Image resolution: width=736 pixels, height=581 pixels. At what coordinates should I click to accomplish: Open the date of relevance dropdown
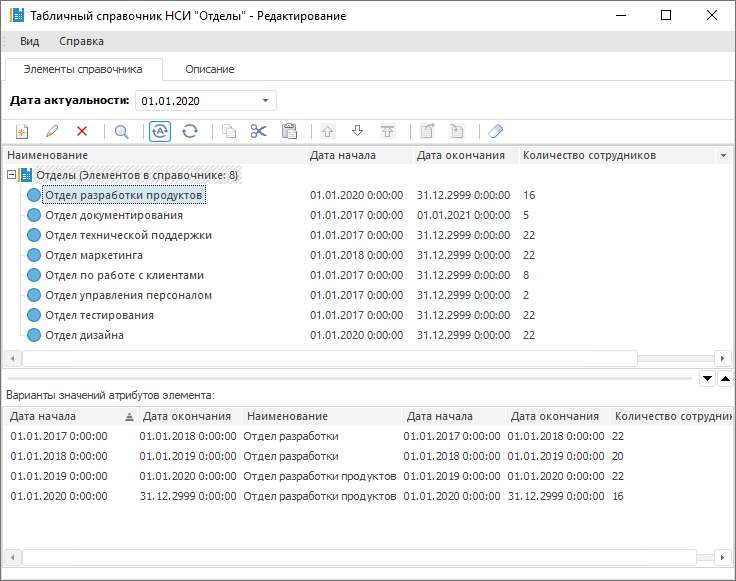(x=265, y=100)
